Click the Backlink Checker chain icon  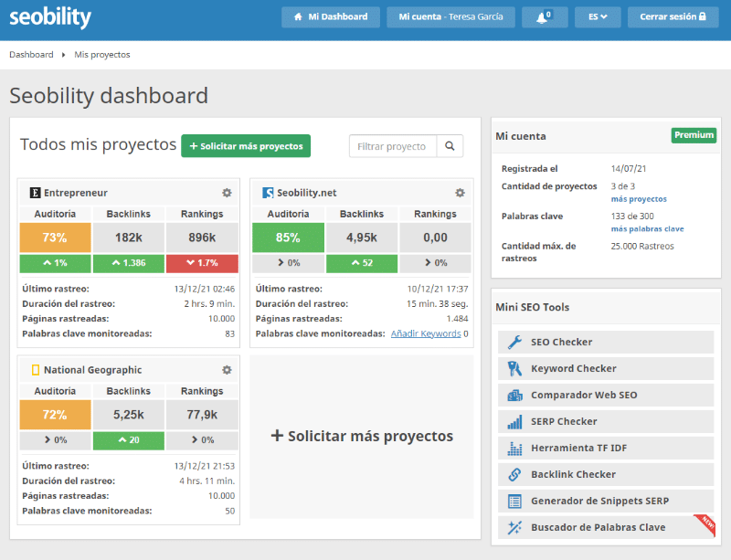[x=514, y=474]
